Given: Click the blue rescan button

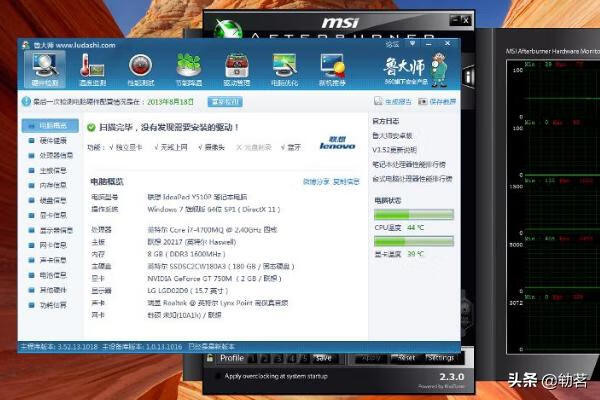Looking at the screenshot, I should coord(225,102).
